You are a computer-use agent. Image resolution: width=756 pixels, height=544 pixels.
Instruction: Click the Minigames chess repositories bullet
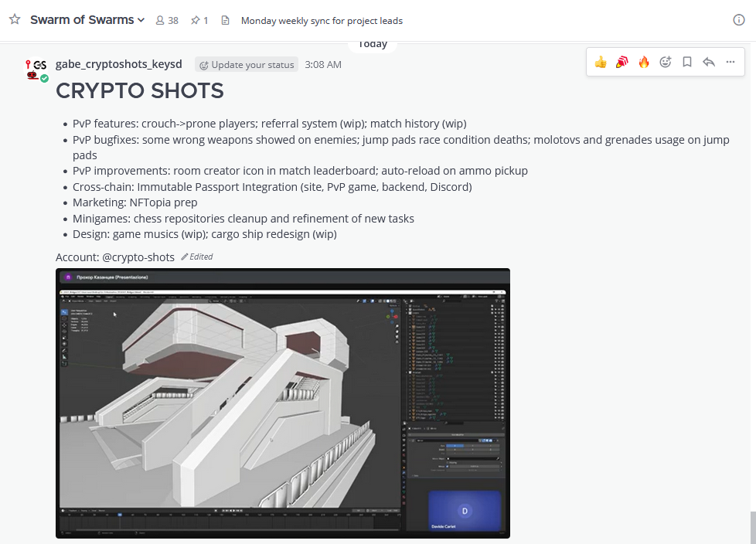[x=243, y=219]
